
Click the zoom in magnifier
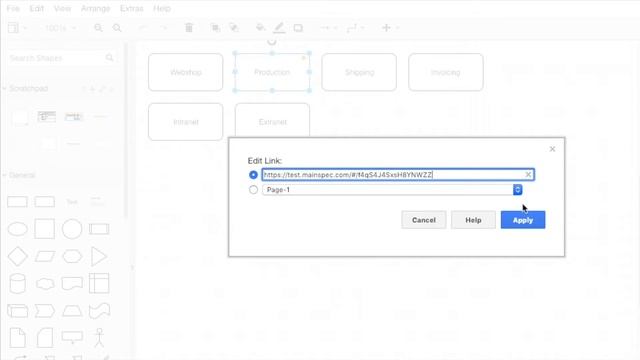click(x=98, y=28)
